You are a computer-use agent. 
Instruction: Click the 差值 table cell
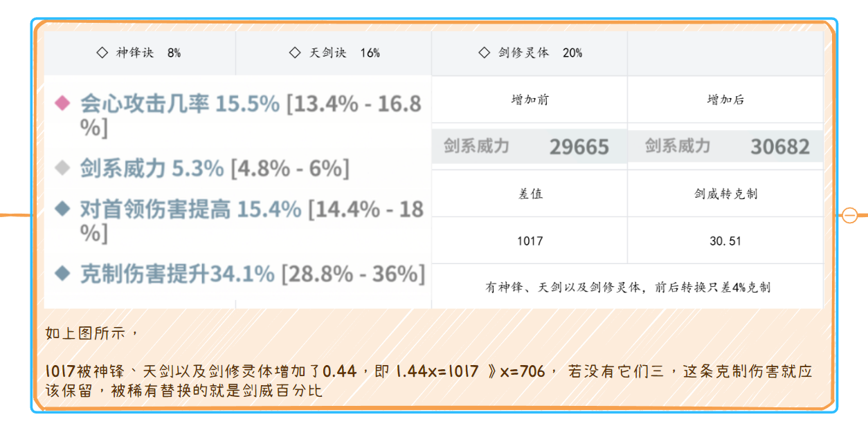pyautogui.click(x=530, y=194)
